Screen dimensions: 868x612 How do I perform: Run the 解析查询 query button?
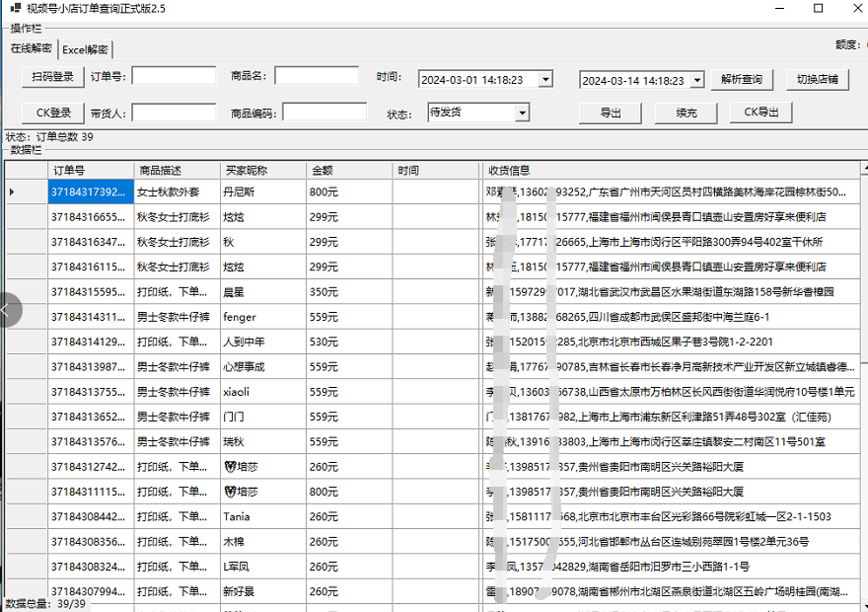[x=741, y=80]
